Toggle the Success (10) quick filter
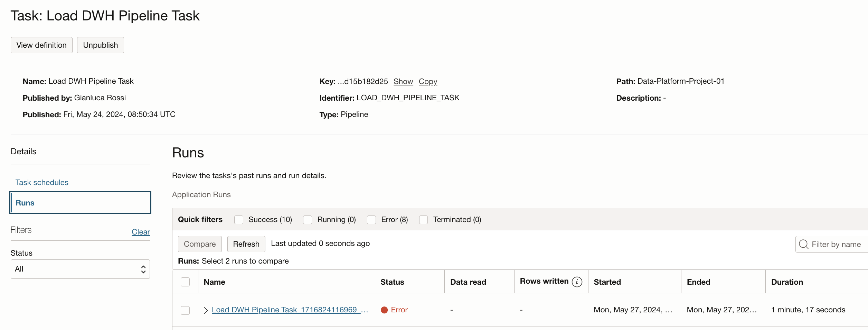This screenshot has width=868, height=330. (239, 220)
